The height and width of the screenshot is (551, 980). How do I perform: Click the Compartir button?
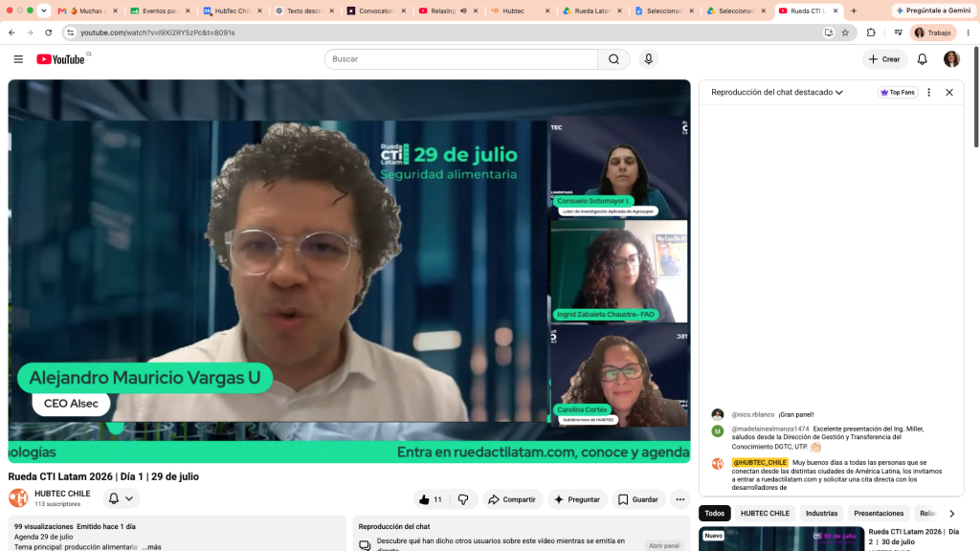(512, 499)
